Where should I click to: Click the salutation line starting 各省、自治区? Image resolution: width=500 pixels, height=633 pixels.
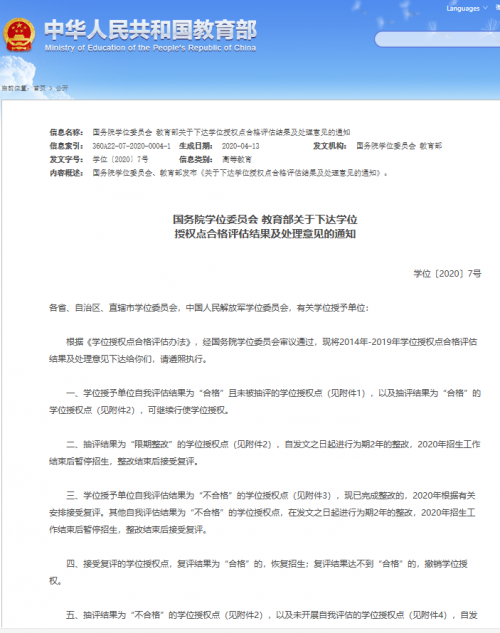(x=209, y=308)
